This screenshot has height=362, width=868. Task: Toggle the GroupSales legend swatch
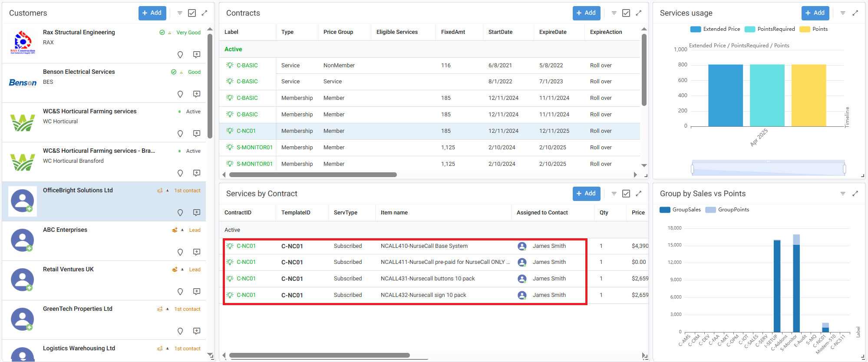click(x=665, y=210)
